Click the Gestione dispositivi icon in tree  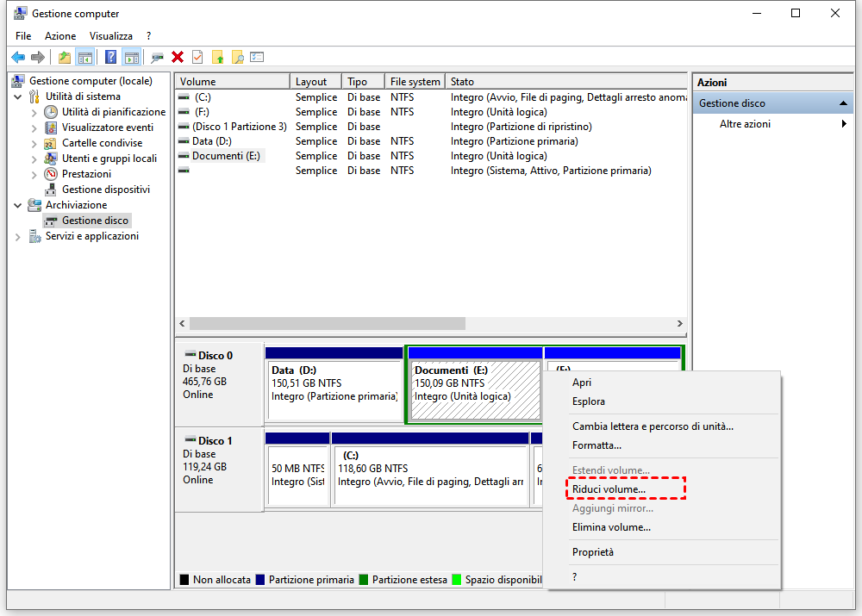coord(52,190)
